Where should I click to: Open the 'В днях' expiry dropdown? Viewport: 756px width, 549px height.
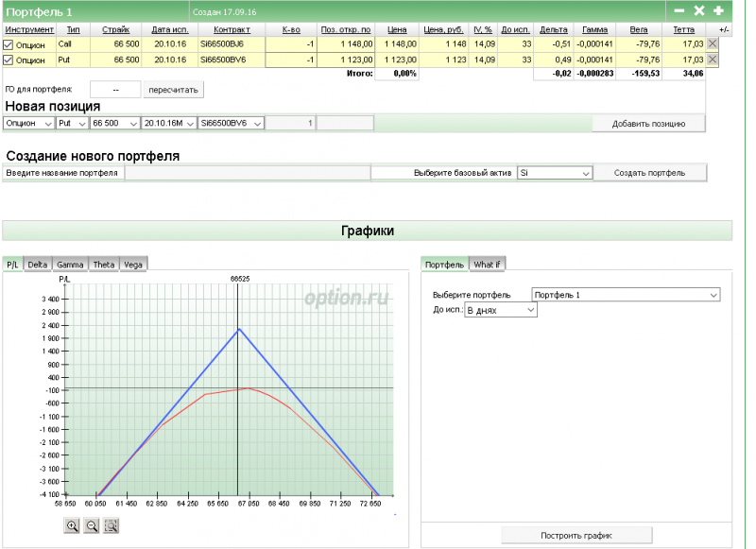tap(500, 310)
